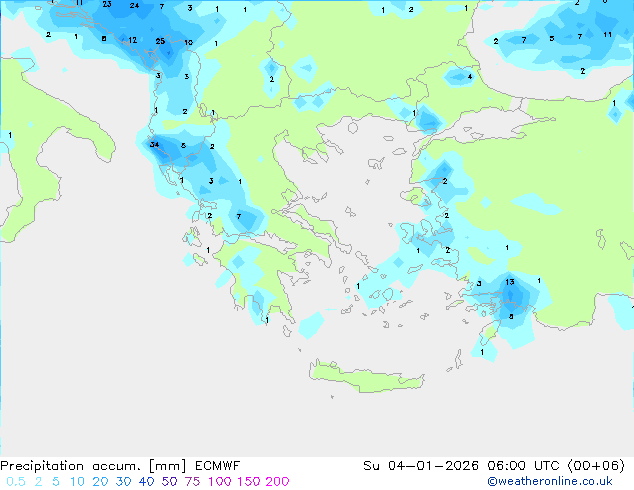Viewport: 634px width, 490px height.
Task: Click the date 'Su 04-01-2026' text
Action: [421, 466]
